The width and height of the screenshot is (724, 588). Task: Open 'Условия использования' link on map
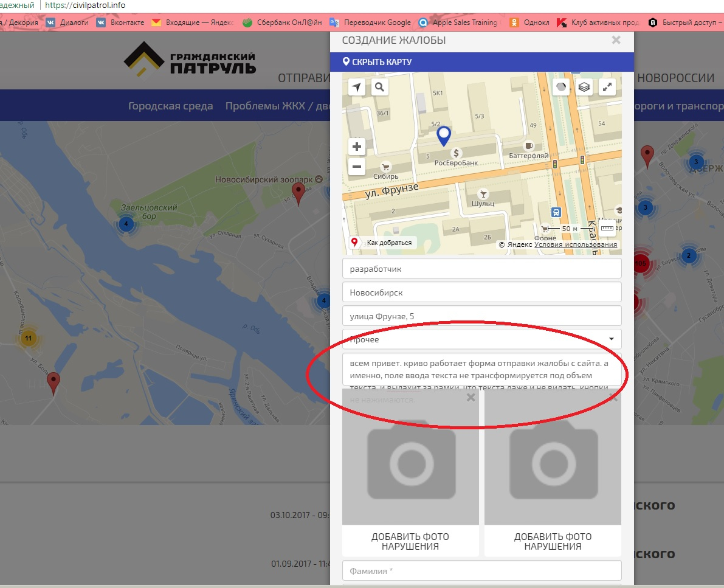click(x=576, y=244)
